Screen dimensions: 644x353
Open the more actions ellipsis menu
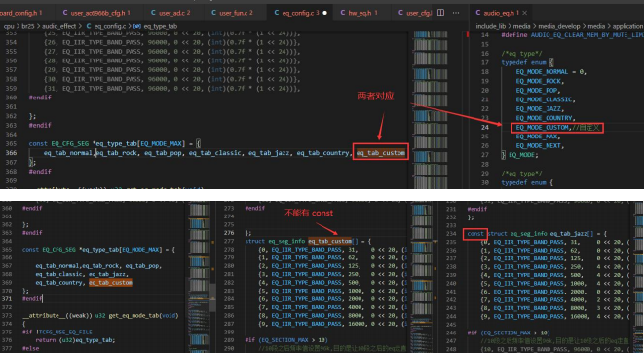click(456, 13)
